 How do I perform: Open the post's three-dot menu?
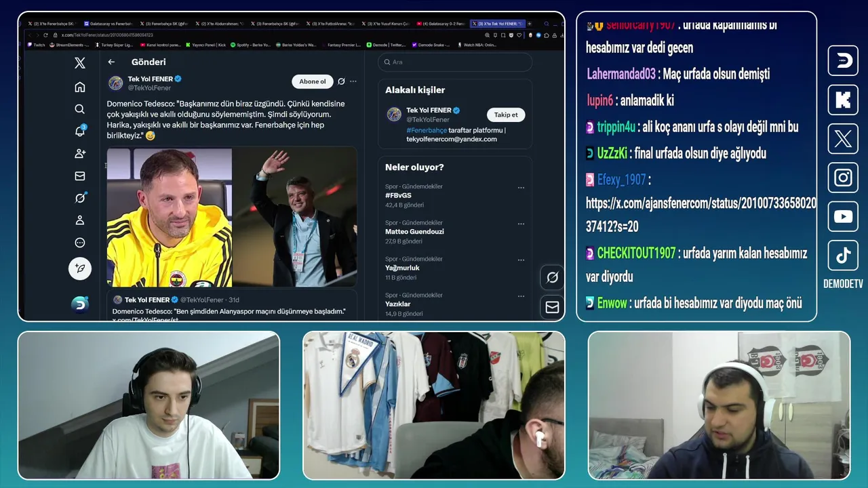[x=353, y=81]
